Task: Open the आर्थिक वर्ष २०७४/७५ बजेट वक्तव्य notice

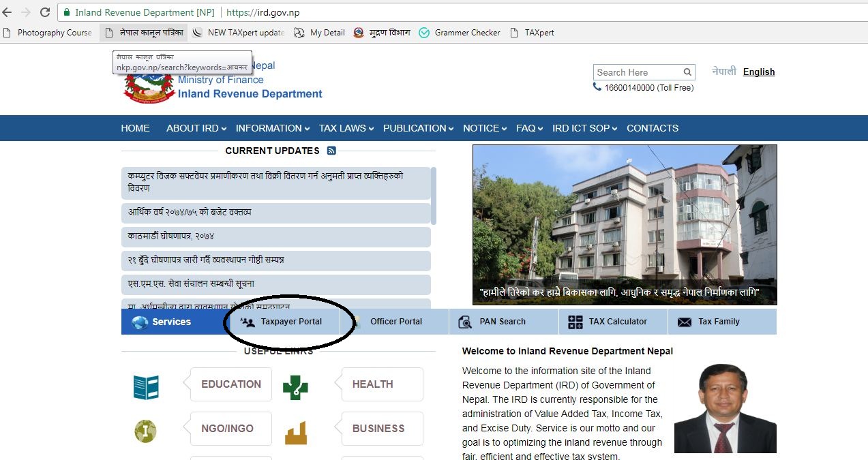Action: click(x=275, y=213)
